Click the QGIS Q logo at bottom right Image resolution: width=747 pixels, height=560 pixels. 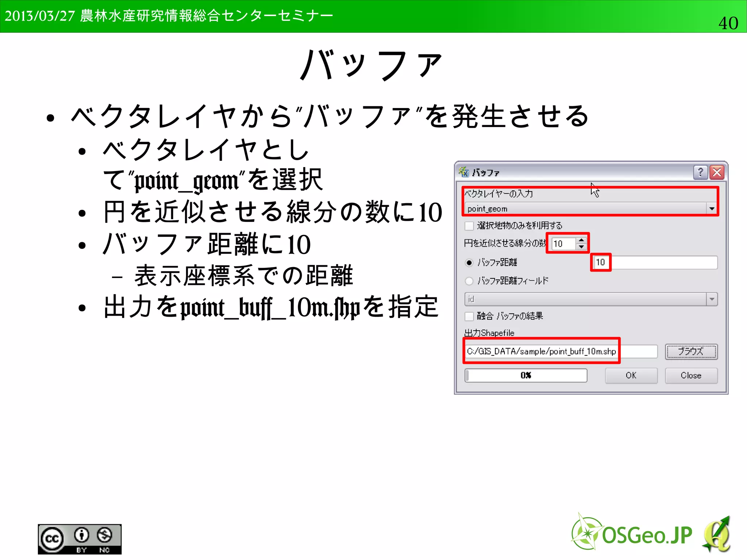click(717, 534)
